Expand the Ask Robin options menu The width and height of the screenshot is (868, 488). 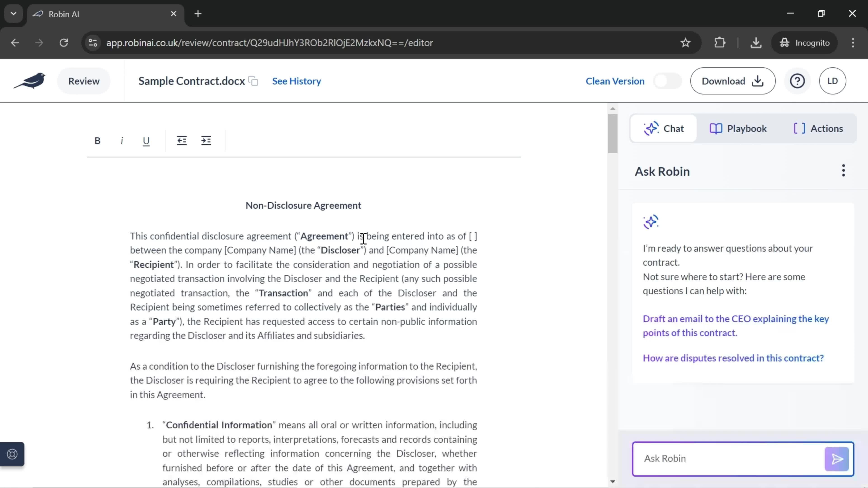(x=843, y=171)
